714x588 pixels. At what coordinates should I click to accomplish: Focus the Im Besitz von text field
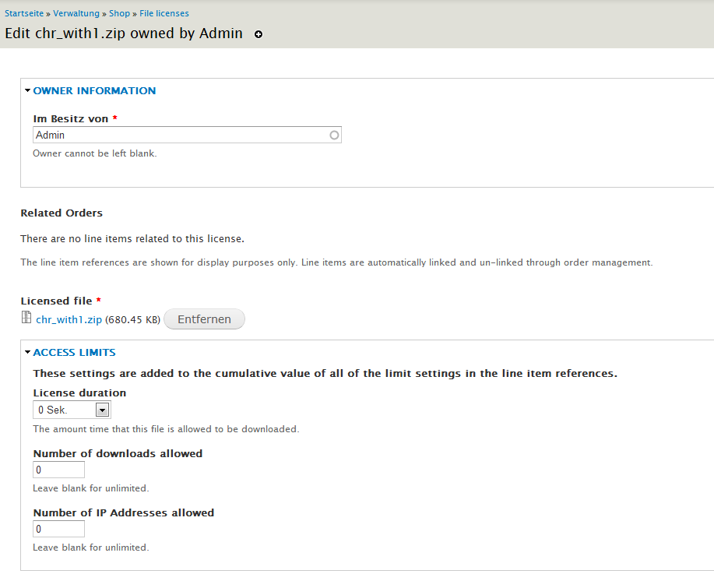coord(181,135)
